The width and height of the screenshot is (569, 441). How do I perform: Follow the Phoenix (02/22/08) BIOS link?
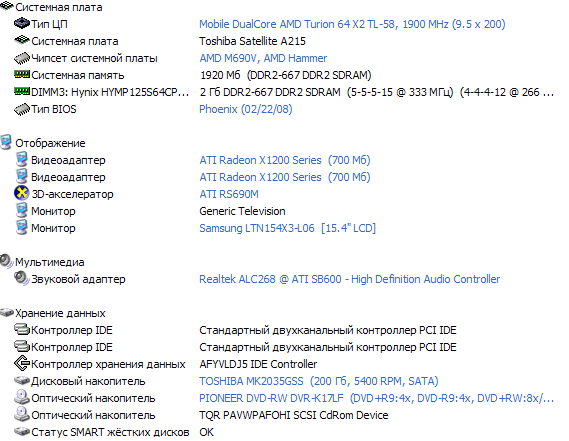pos(246,109)
